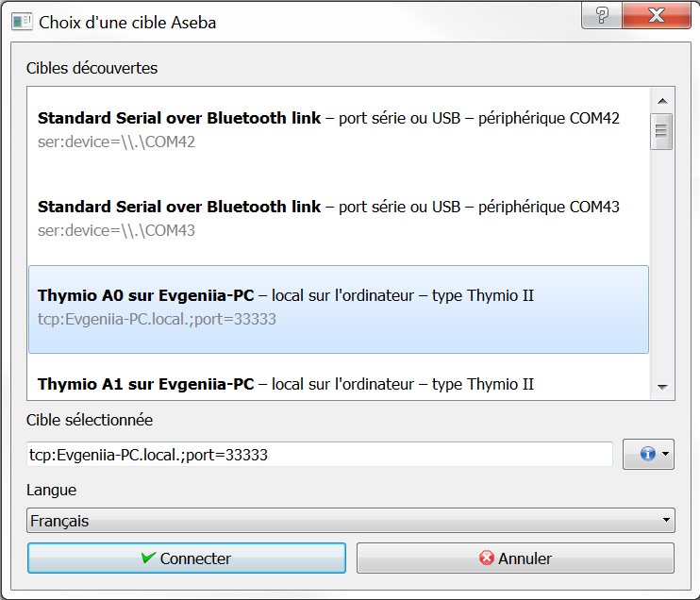
Task: Focus the Cible sélectionnée text field
Action: [x=320, y=455]
